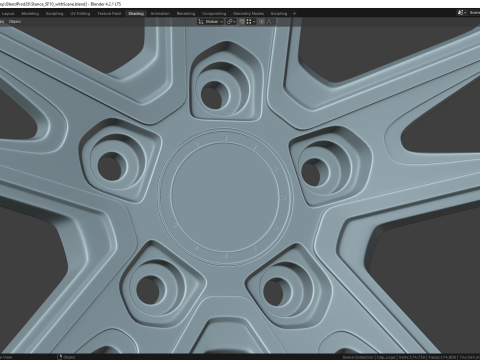Open the Scripting workspace tab
Image resolution: width=480 pixels, height=360 pixels.
pyautogui.click(x=279, y=14)
